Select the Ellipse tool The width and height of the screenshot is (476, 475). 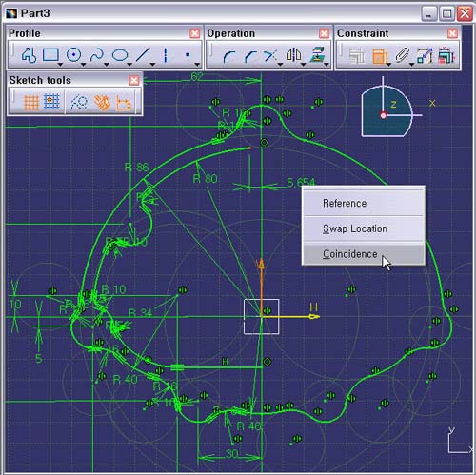point(120,55)
